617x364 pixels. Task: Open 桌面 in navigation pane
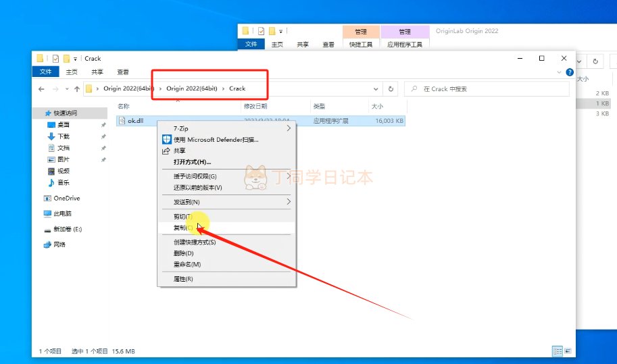pyautogui.click(x=64, y=125)
